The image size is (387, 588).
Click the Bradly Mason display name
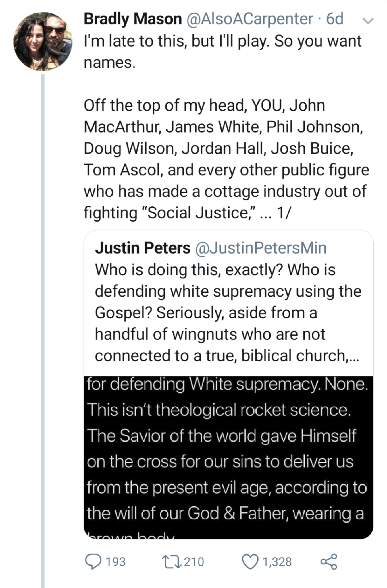pyautogui.click(x=133, y=19)
